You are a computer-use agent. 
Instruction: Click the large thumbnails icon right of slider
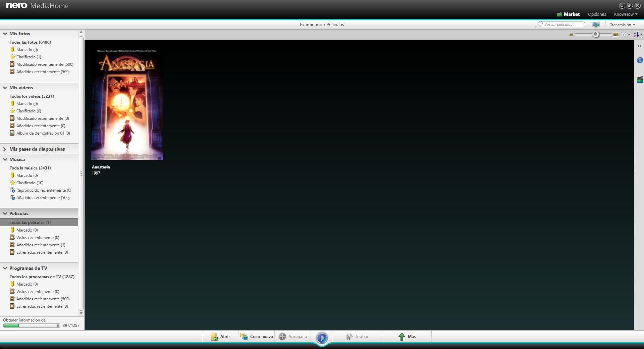click(616, 35)
